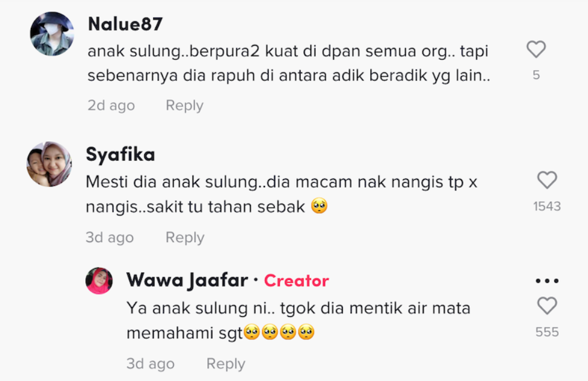Open the three-dot menu on Wawa Jaafar's reply
588x381 pixels.
(546, 281)
